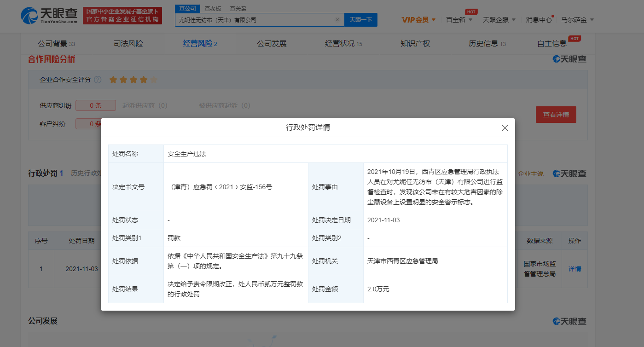Clear the search box with the x icon
This screenshot has width=644, height=347.
(x=337, y=20)
